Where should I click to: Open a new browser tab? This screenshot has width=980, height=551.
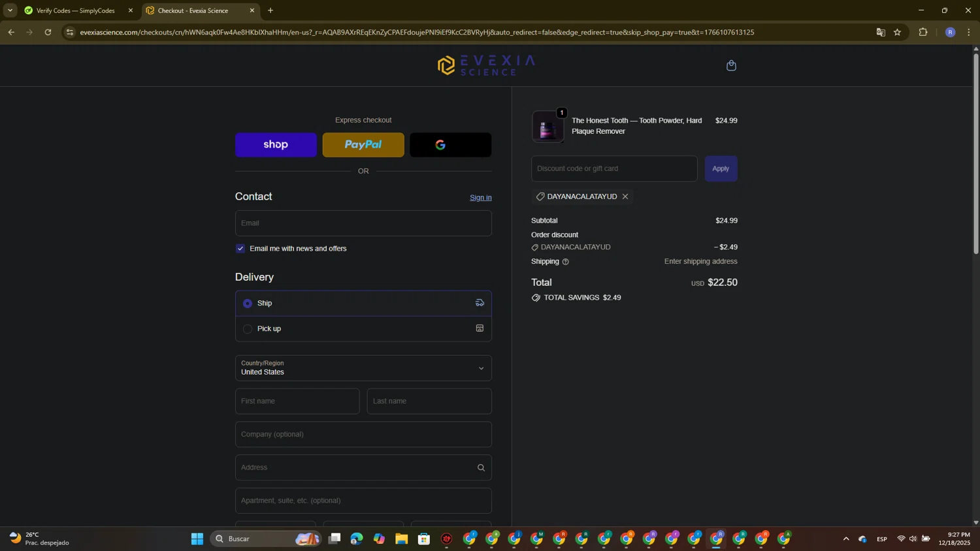point(270,10)
